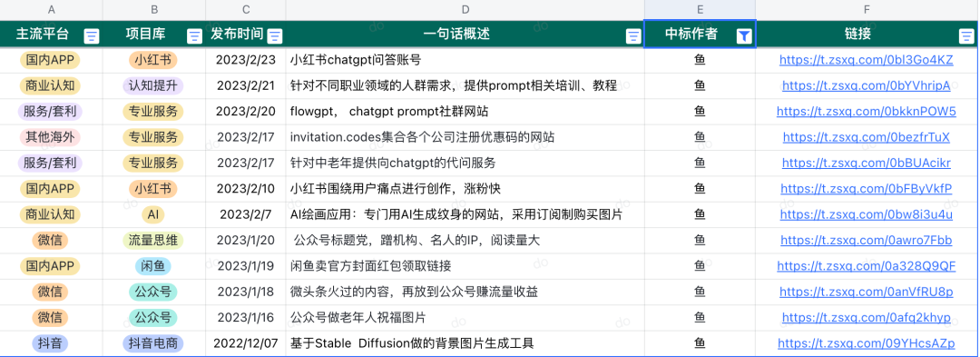Viewport: 980px width, 357px height.
Task: Select column C header letter
Action: click(x=246, y=9)
